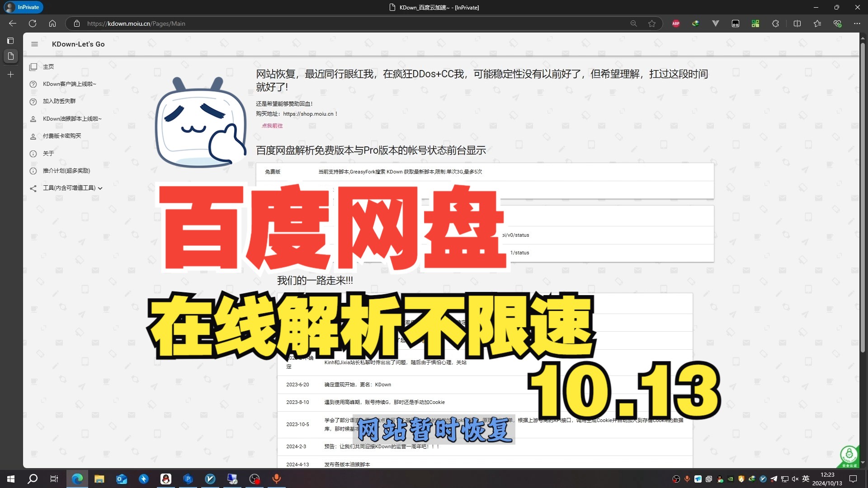
Task: Open the grey V extension icon
Action: [x=716, y=23]
